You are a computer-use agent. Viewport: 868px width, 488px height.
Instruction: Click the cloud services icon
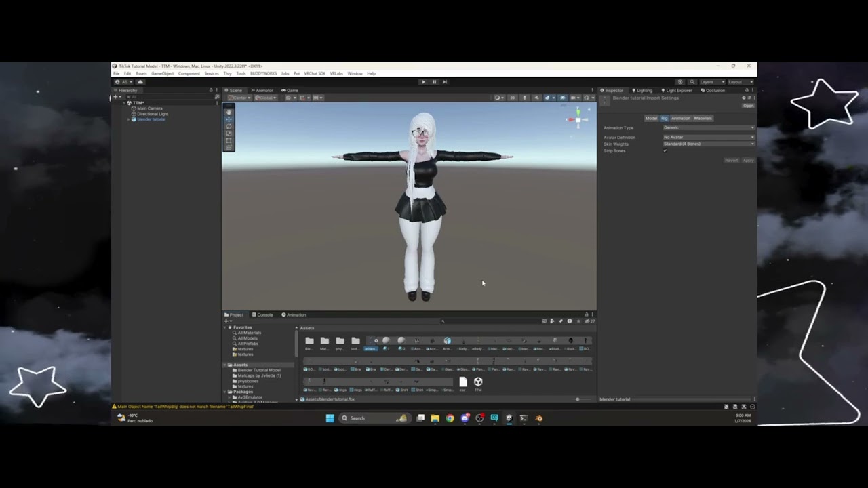(x=140, y=82)
